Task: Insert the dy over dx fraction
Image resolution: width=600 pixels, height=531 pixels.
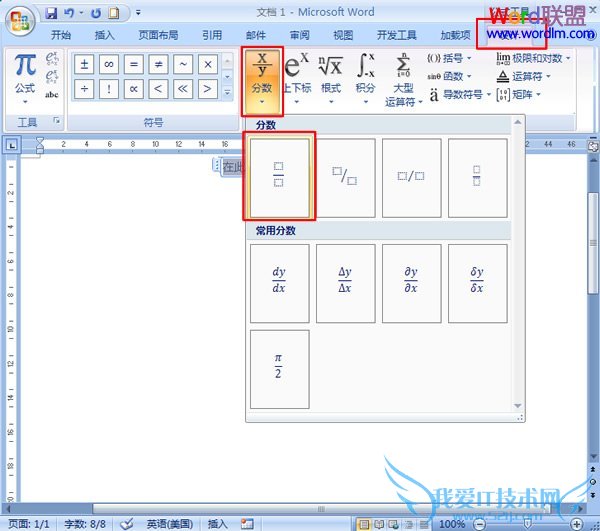Action: (279, 283)
